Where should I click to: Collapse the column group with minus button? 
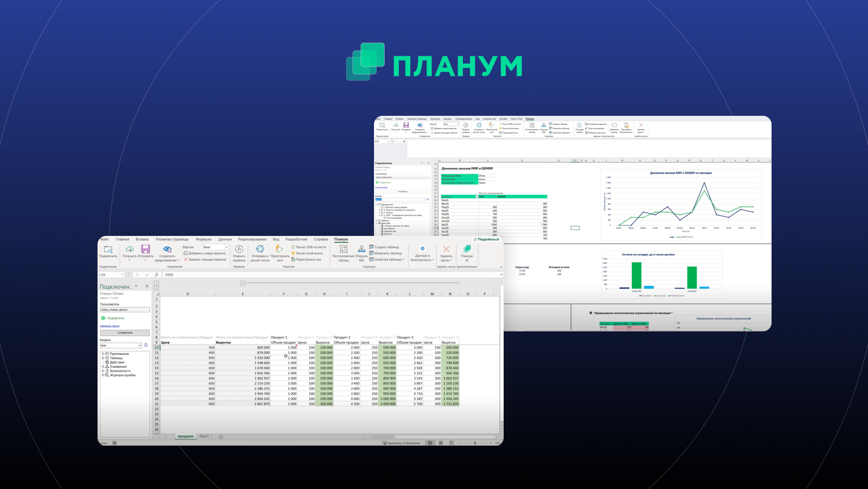pyautogui.click(x=243, y=283)
